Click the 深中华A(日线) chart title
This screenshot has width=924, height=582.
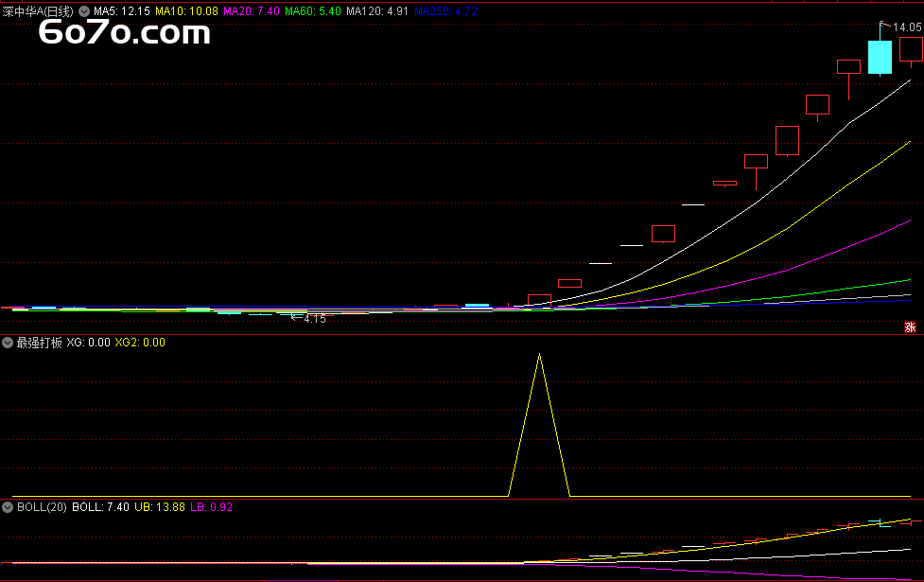38,11
